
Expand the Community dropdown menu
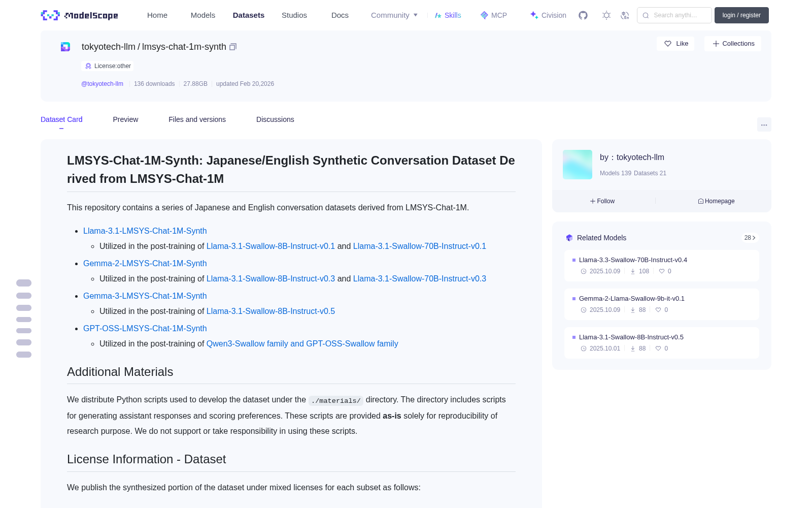[x=394, y=15]
